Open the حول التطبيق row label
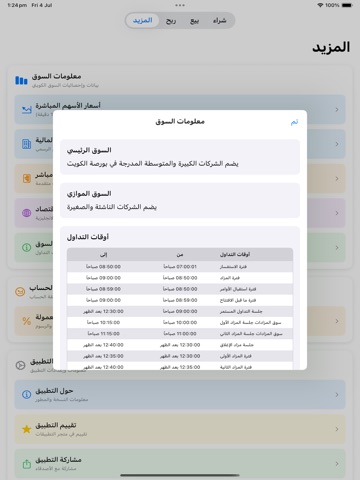 click(x=54, y=391)
